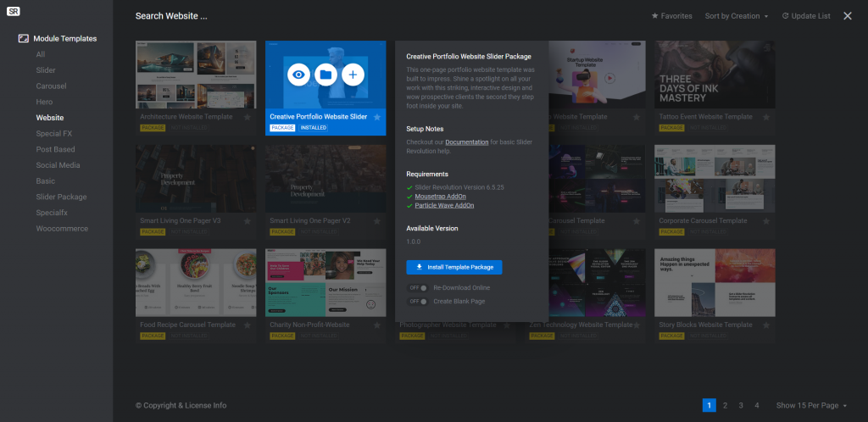
Task: Star the Smart Living One Pager V3
Action: coord(248,221)
